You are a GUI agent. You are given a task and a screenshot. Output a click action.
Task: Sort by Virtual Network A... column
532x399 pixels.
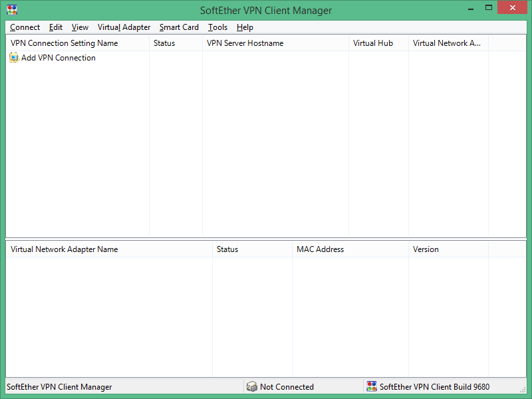(448, 43)
